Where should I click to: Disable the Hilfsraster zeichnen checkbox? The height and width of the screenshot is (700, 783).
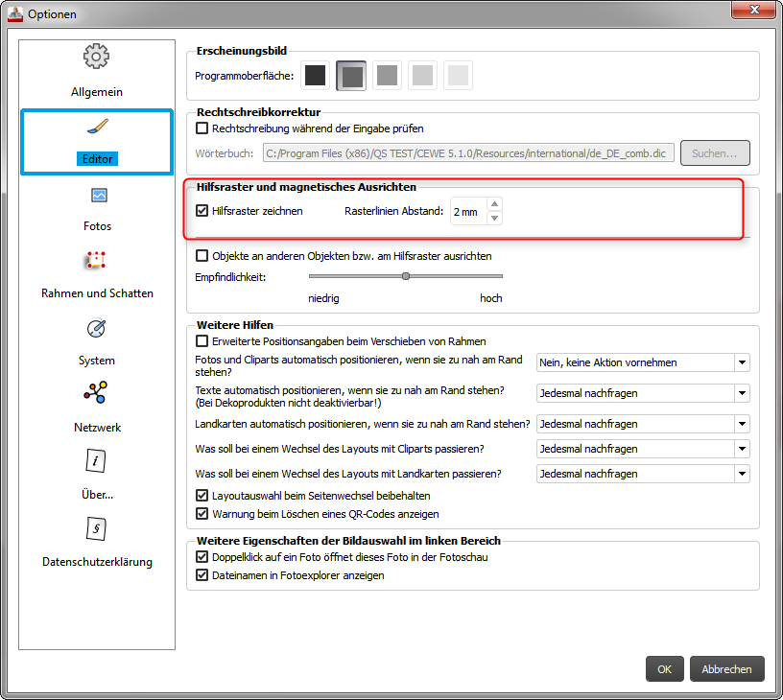(x=202, y=211)
